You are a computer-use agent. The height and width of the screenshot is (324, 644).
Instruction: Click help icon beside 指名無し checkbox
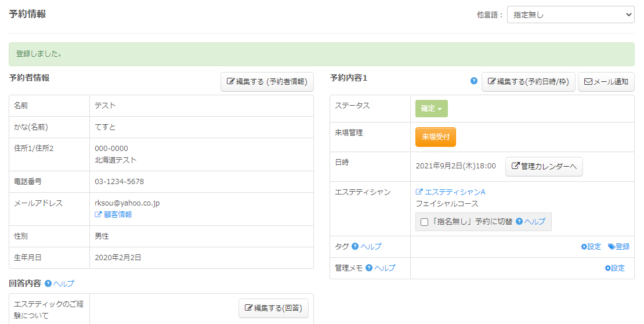[x=519, y=222]
